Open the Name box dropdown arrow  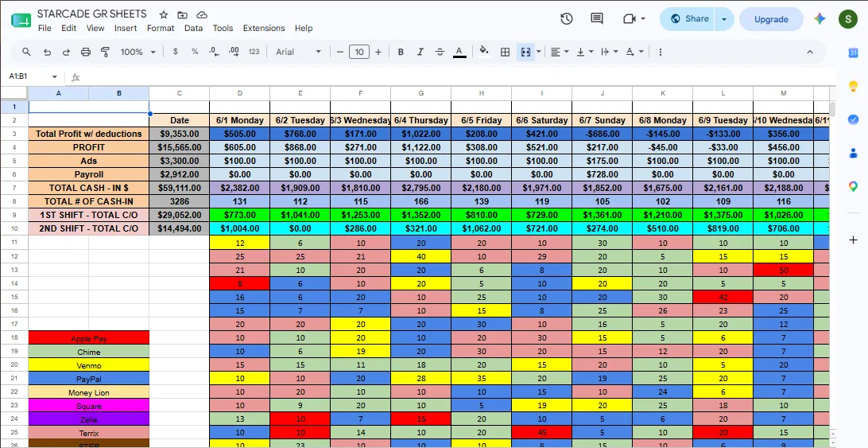(x=54, y=76)
